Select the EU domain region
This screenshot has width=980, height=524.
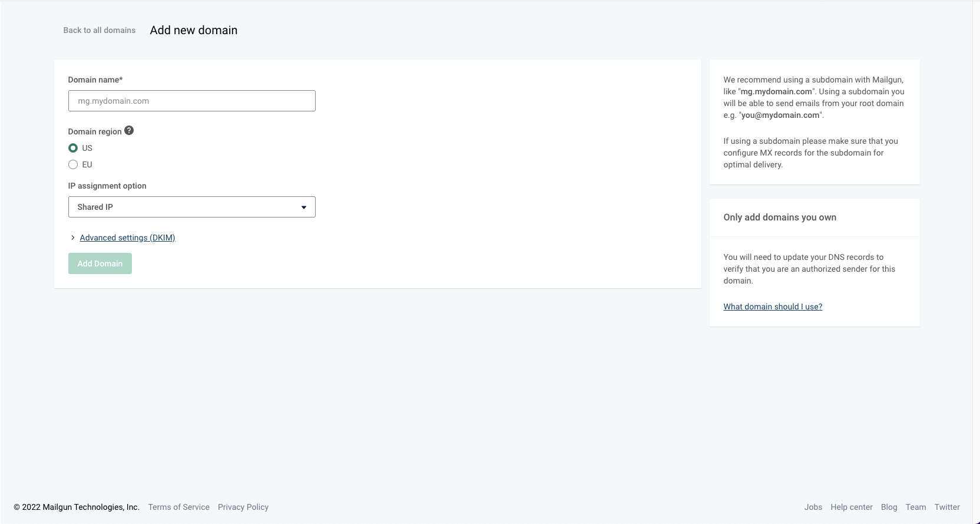pos(73,164)
